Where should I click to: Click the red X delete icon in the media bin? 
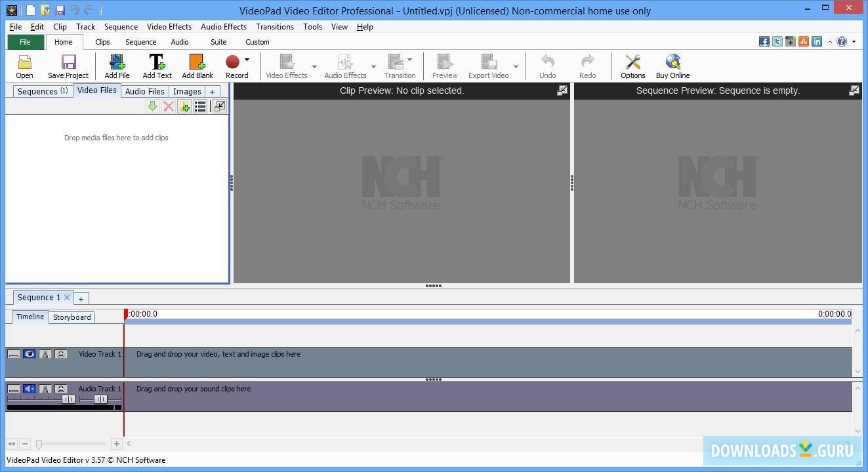(x=169, y=106)
